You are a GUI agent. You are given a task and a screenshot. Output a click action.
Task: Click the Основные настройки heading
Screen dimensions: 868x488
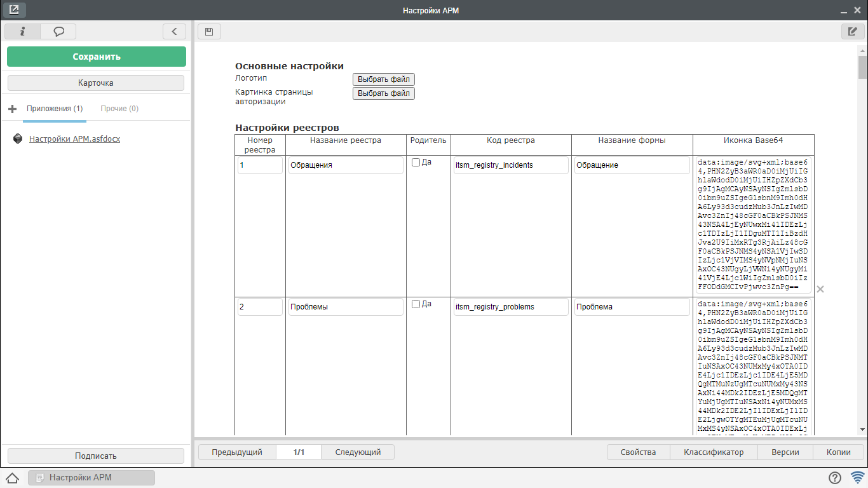289,66
